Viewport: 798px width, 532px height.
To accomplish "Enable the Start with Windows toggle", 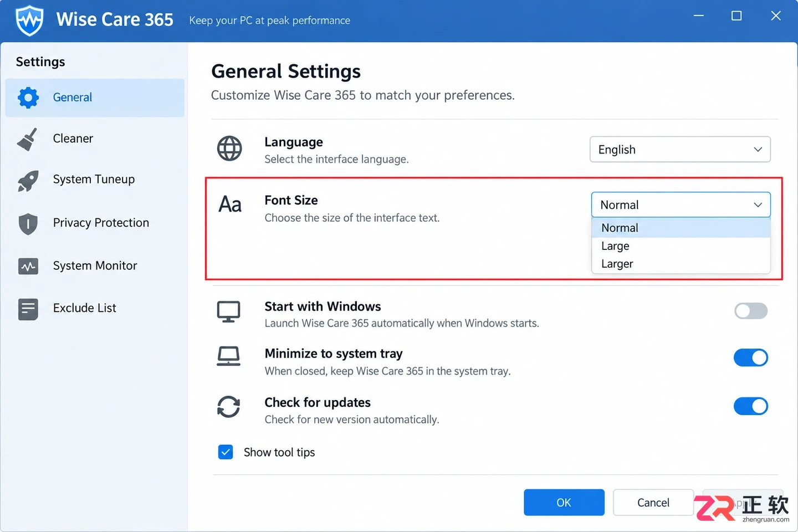I will (x=751, y=311).
